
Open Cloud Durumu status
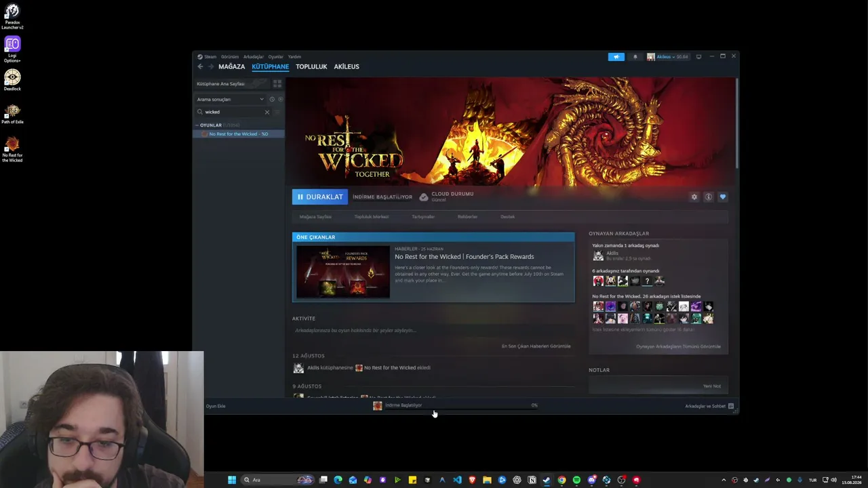446,197
